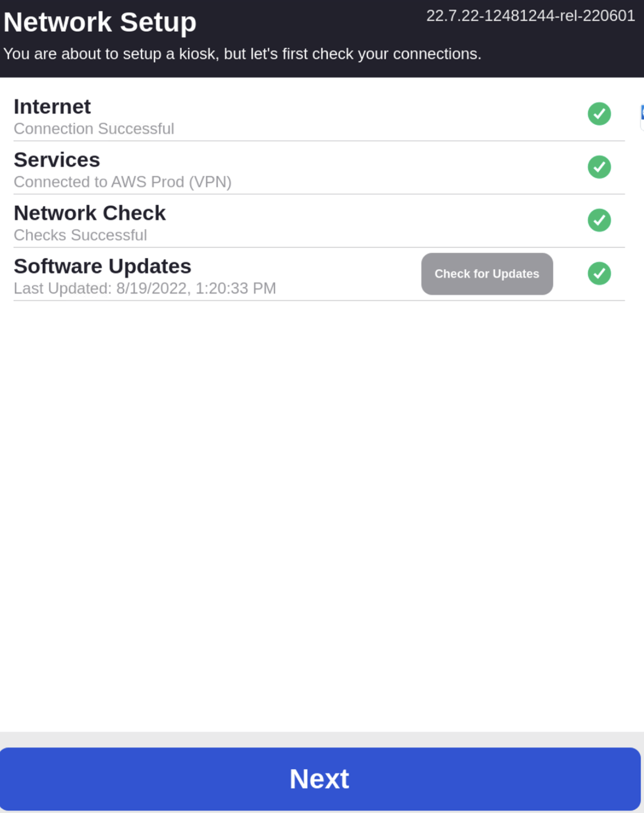Click the Connected to AWS Prod (VPN) text
This screenshot has height=813, width=644.
tap(122, 182)
